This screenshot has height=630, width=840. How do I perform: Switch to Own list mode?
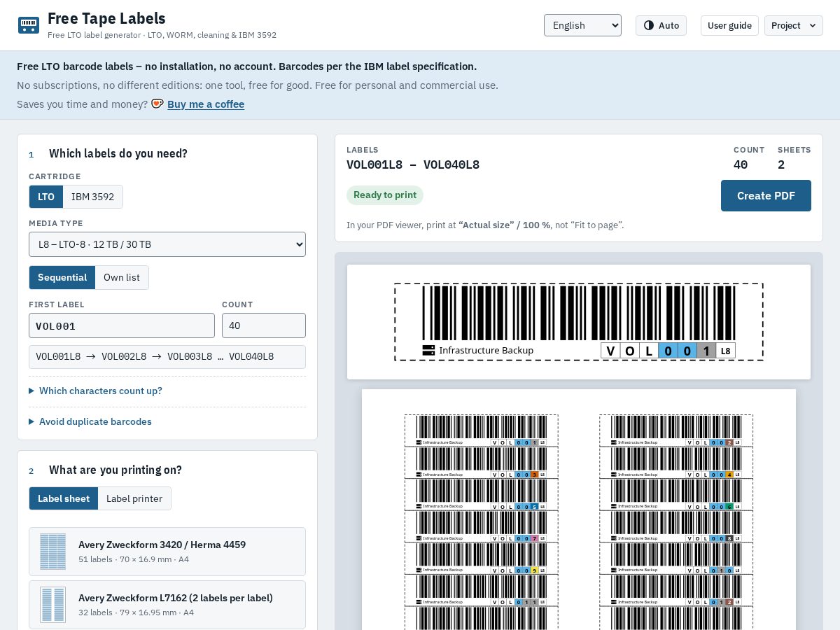[x=122, y=277]
